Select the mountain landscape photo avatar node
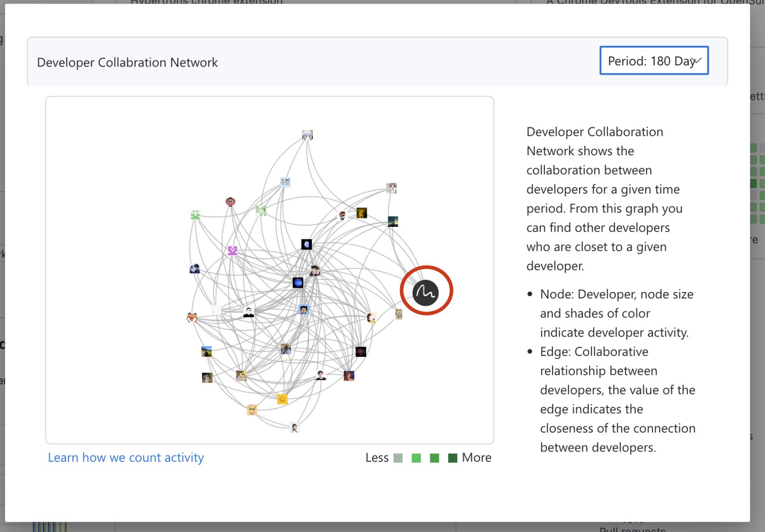765x532 pixels. pyautogui.click(x=207, y=352)
